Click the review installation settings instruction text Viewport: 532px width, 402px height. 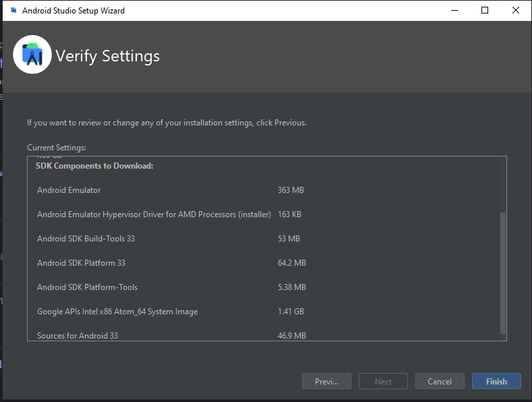click(x=167, y=123)
